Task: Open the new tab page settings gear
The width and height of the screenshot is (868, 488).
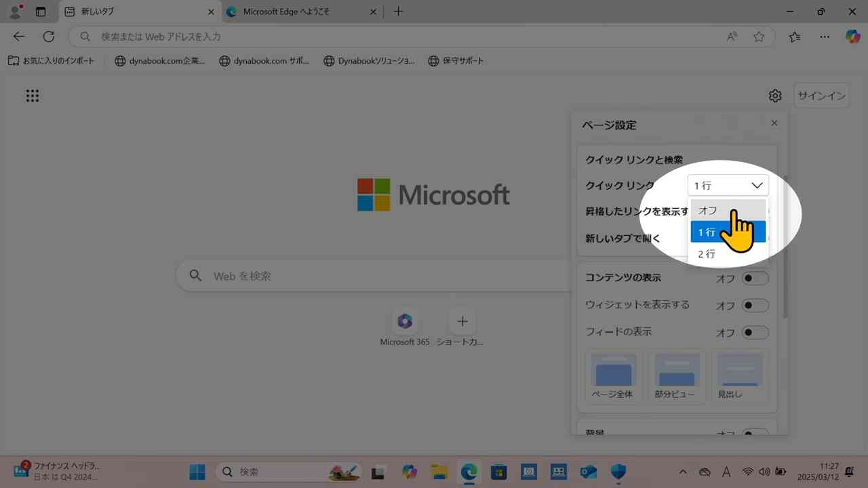Action: click(x=775, y=96)
